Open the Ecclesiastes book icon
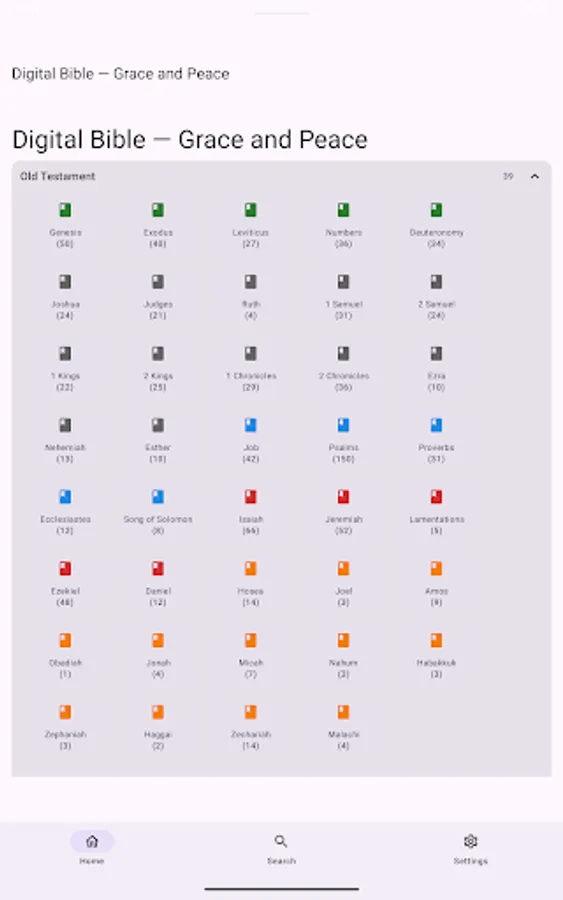The width and height of the screenshot is (563, 900). [x=65, y=497]
